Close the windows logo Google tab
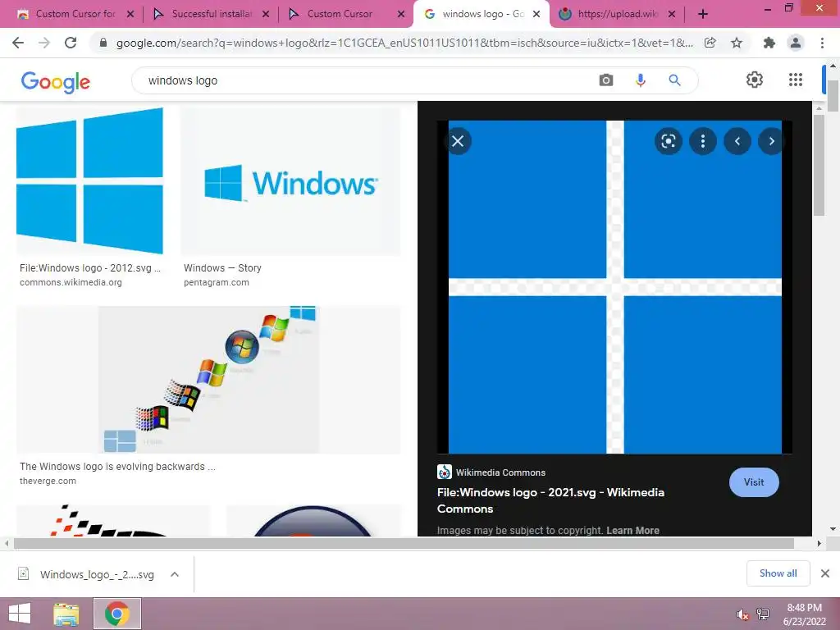 536,15
